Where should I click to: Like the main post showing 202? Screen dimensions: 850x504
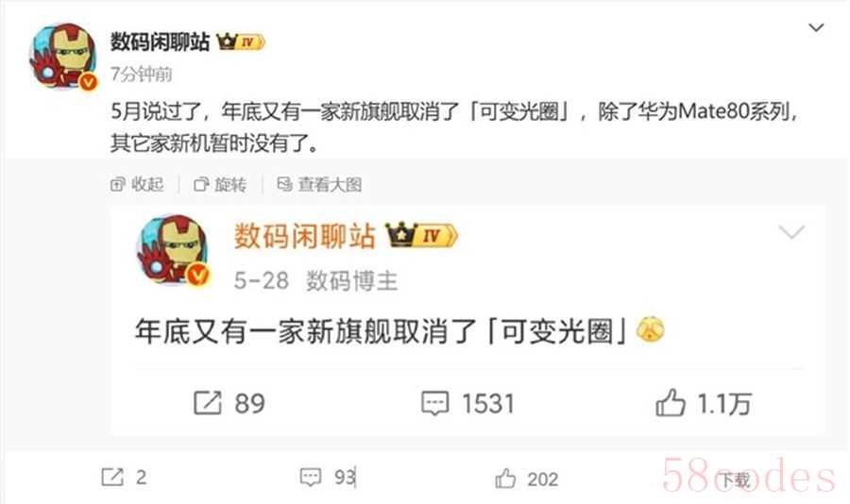(526, 479)
